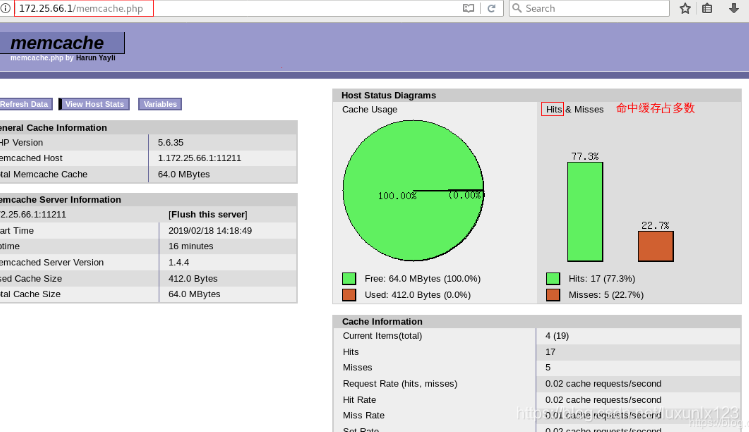Click Misses: 5 (22.7%) legend text

point(606,295)
